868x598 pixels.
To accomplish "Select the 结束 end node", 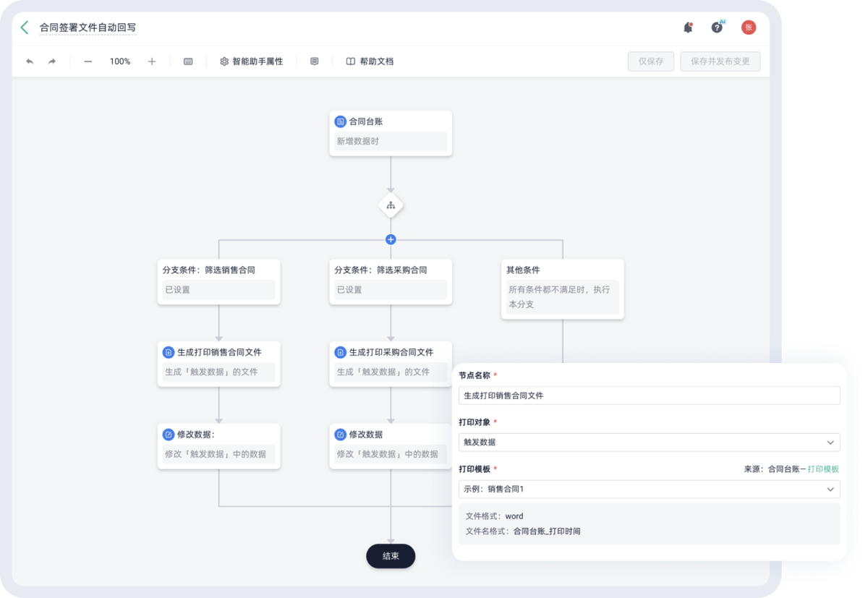I will 391,556.
